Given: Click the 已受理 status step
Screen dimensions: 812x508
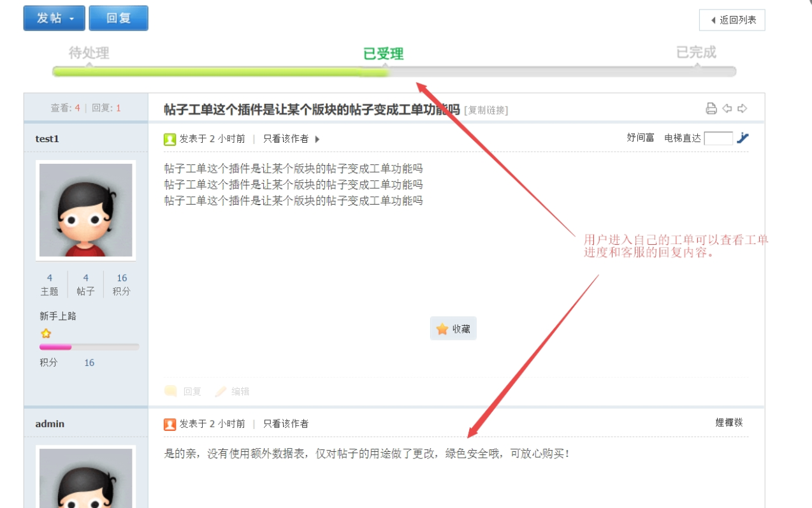Looking at the screenshot, I should (384, 54).
